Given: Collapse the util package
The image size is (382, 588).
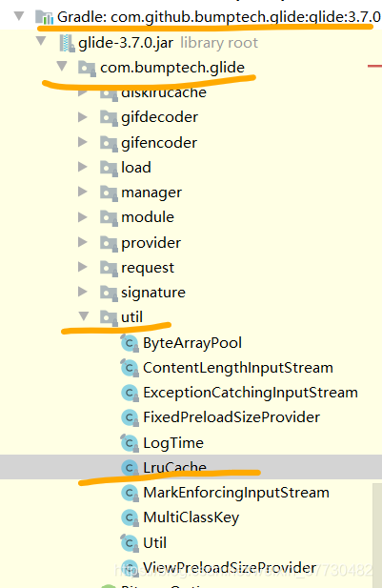Looking at the screenshot, I should click(x=84, y=316).
